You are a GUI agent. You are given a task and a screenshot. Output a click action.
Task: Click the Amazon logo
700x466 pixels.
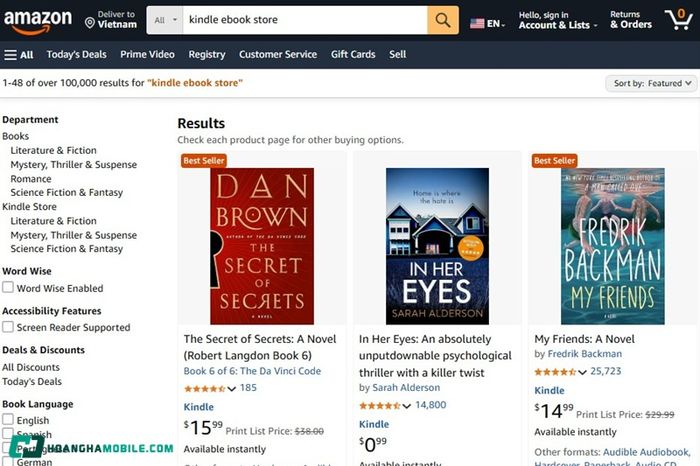click(x=38, y=18)
